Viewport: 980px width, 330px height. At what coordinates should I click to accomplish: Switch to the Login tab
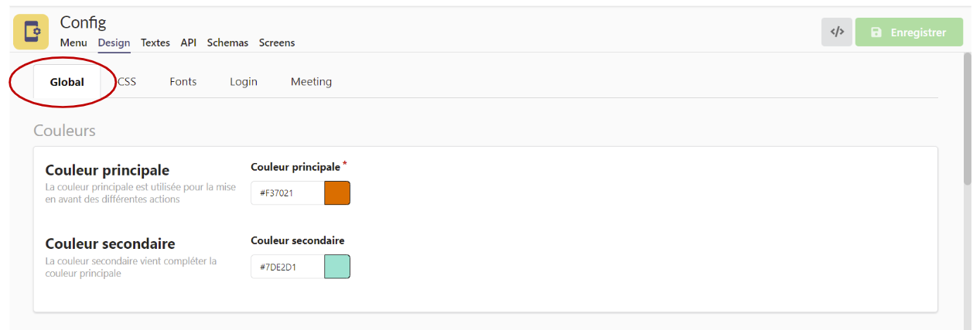[x=244, y=82]
